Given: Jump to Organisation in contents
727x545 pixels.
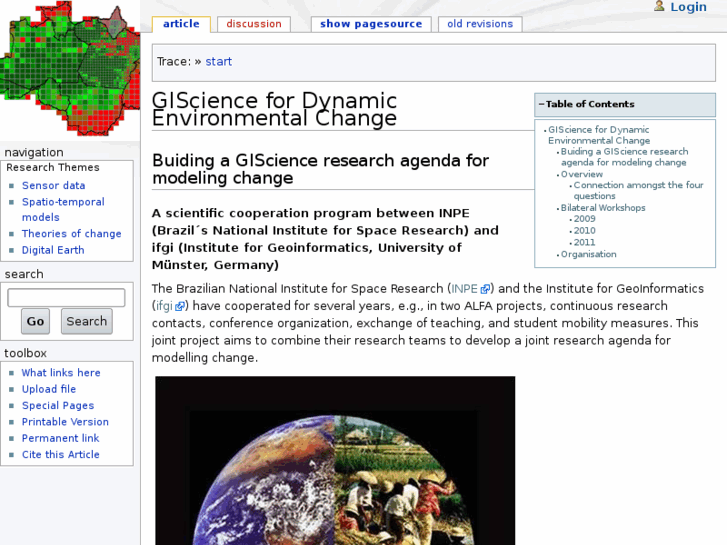Looking at the screenshot, I should tap(589, 254).
